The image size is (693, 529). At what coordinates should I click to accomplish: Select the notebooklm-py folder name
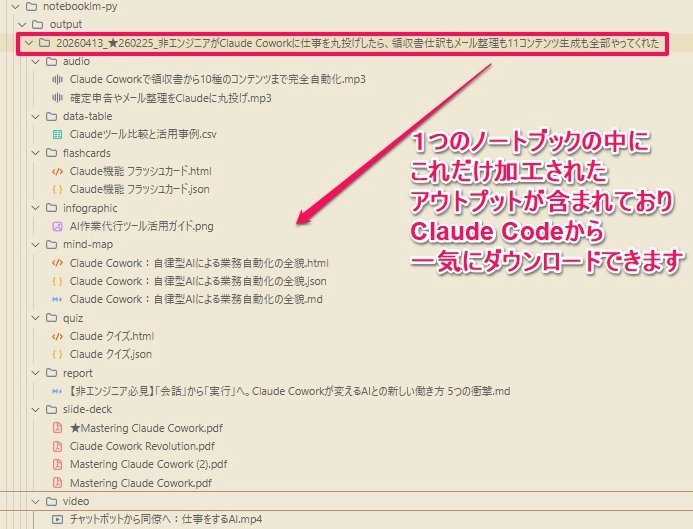(80, 7)
